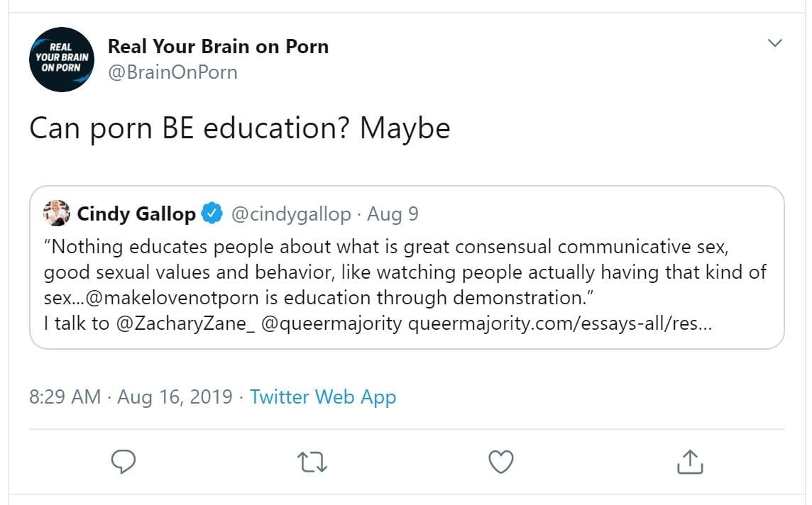The width and height of the screenshot is (812, 505).
Task: Like the tweet with heart icon
Action: pos(501,462)
